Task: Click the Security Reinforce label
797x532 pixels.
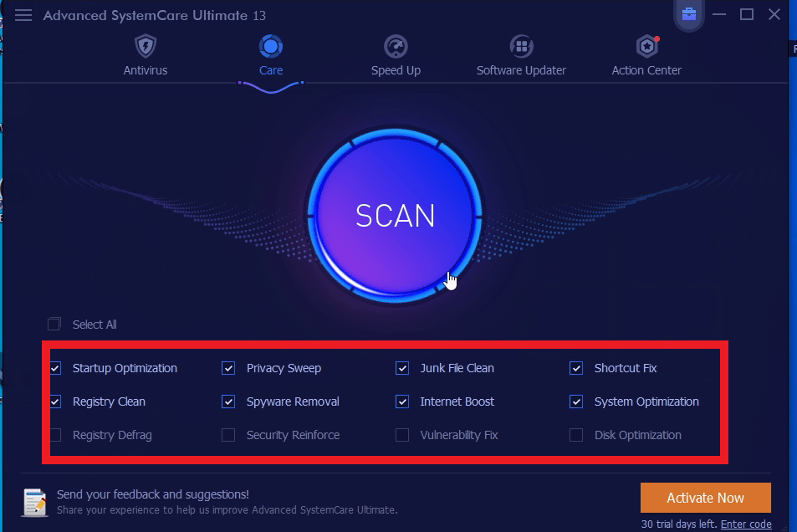Action: pyautogui.click(x=294, y=435)
